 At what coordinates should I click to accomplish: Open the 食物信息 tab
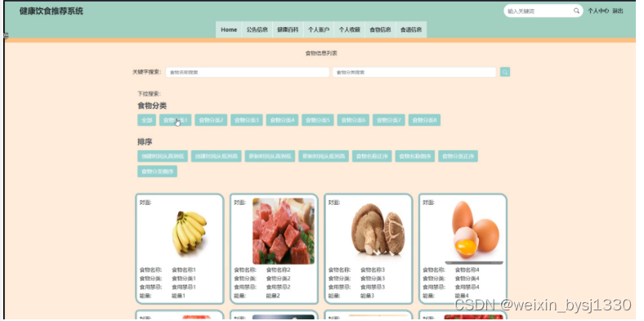coord(380,29)
